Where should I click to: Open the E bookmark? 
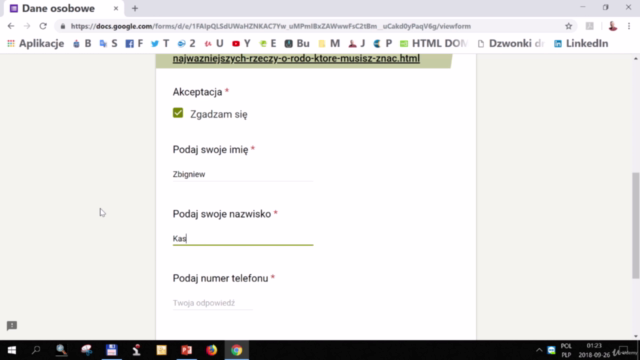[x=268, y=43]
